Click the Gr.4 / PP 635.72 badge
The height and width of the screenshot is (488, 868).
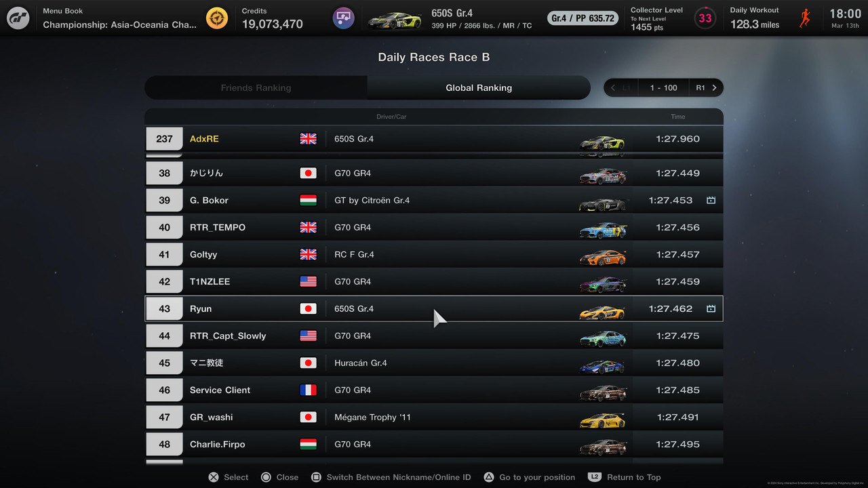(x=583, y=18)
